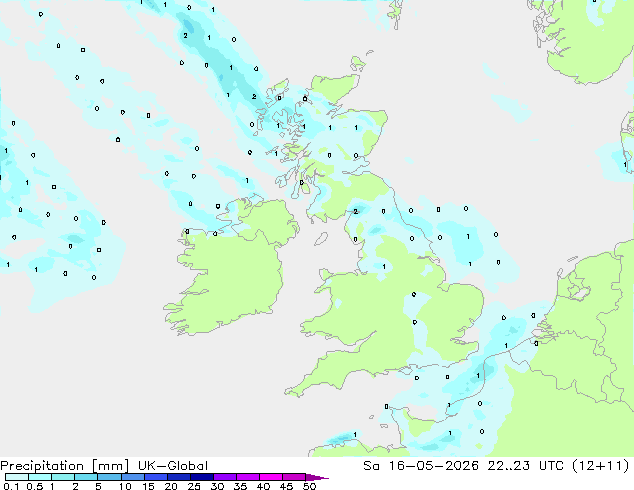634x490 pixels.
Task: Click the 10–15 mm legend color swatch
Action: tap(132, 477)
